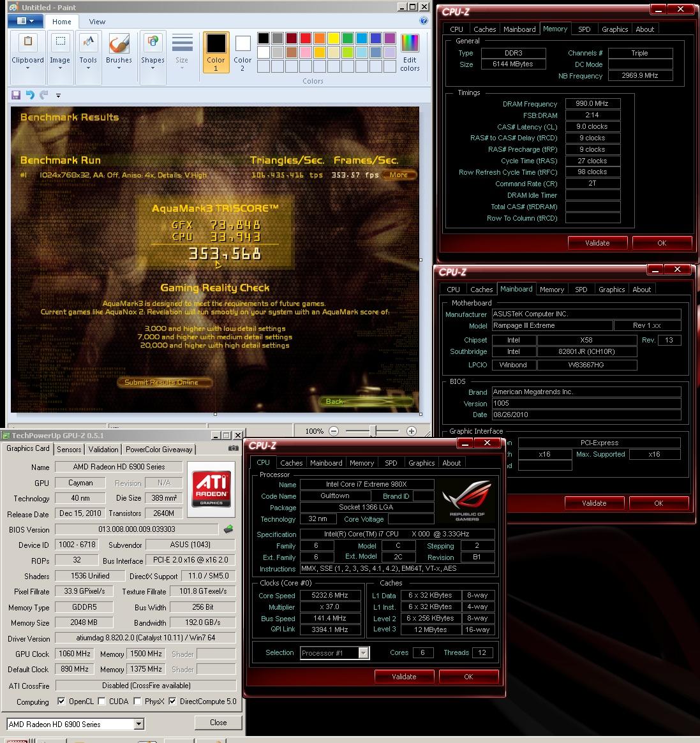Open the Paint file menu dropdown button
Screen dimensions: 700x743
(x=25, y=21)
